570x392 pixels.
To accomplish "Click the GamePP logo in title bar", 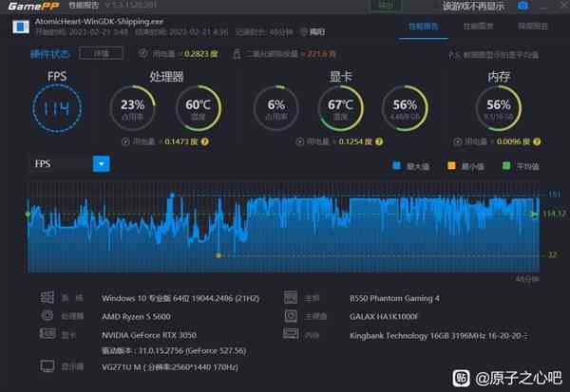I will [33, 6].
